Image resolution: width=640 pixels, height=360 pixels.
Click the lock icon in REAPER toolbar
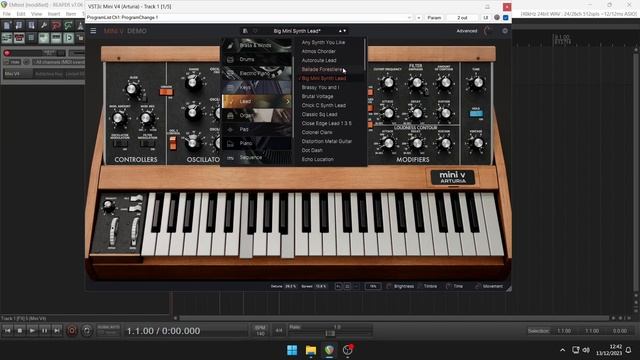click(80, 38)
